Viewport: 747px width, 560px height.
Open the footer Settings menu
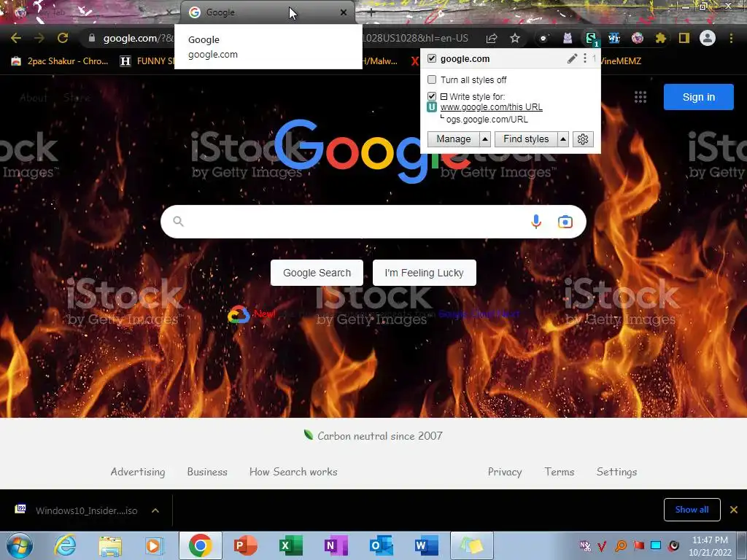point(616,472)
